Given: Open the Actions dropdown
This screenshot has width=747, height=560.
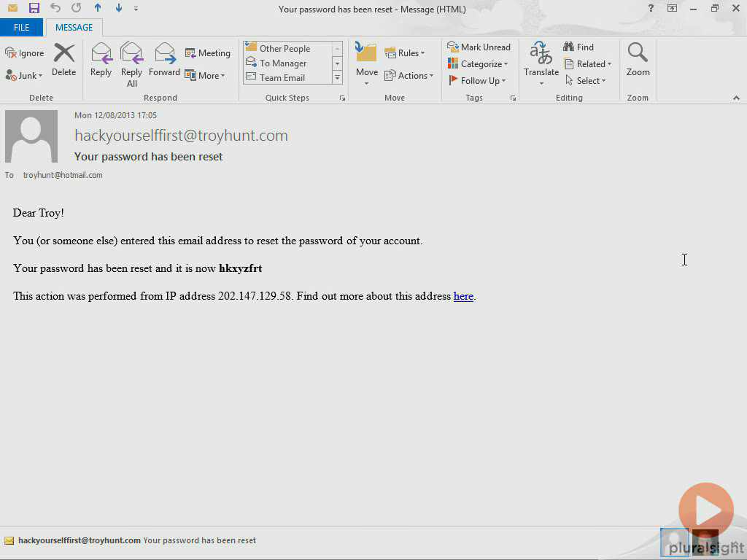Looking at the screenshot, I should coord(409,75).
